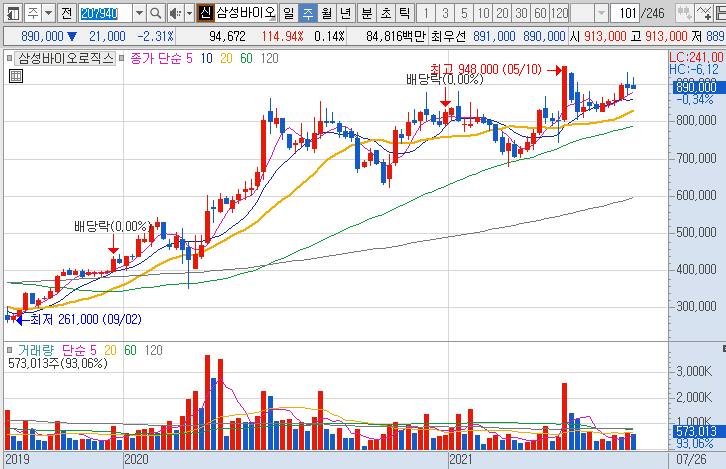Click the 전 button
This screenshot has height=469, width=726.
point(67,13)
